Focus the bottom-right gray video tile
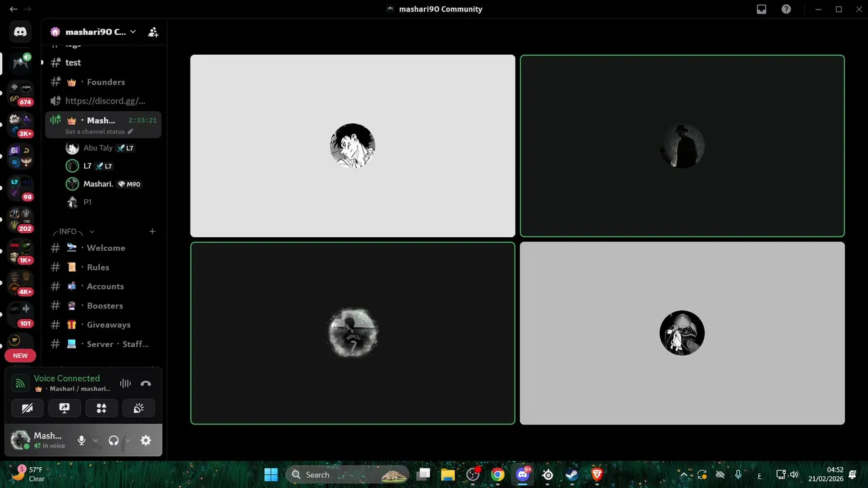Image resolution: width=868 pixels, height=488 pixels. [x=682, y=333]
